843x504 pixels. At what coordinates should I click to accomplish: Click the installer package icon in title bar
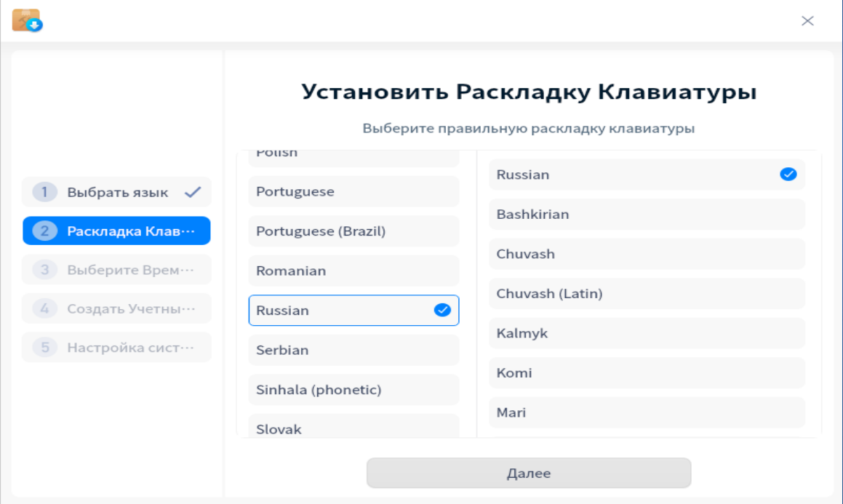click(27, 20)
